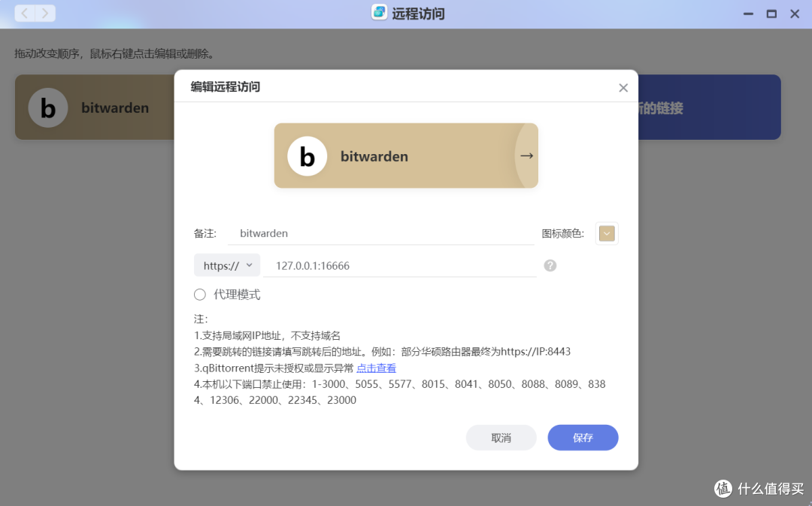Click the add new link card behind dialog
The height and width of the screenshot is (506, 812).
pos(709,108)
